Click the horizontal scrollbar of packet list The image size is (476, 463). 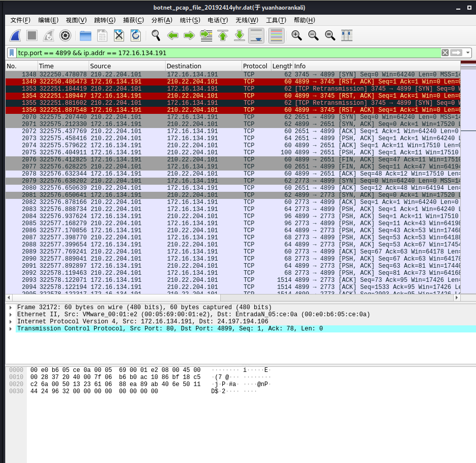(x=233, y=298)
